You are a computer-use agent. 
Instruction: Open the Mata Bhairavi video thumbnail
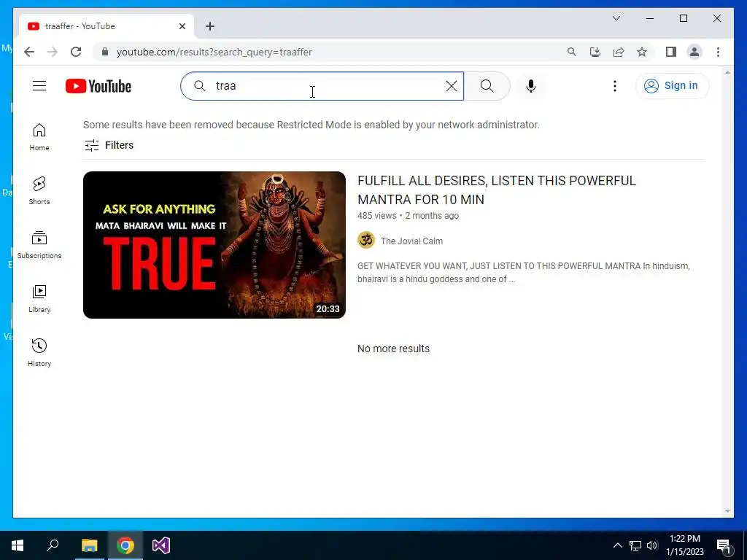(214, 245)
